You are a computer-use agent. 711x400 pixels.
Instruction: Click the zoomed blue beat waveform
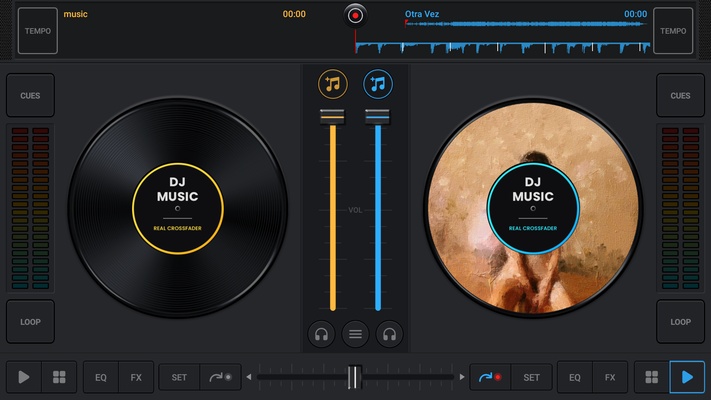(502, 47)
